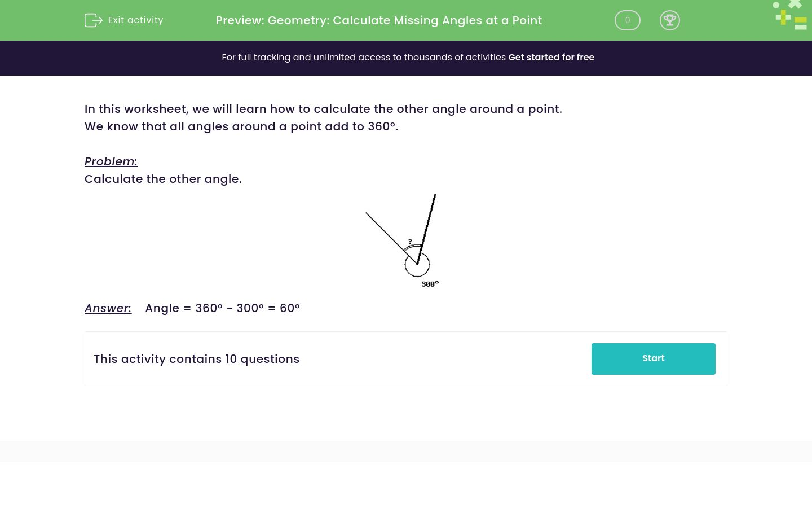
Task: Click the Get started for free link
Action: click(551, 58)
